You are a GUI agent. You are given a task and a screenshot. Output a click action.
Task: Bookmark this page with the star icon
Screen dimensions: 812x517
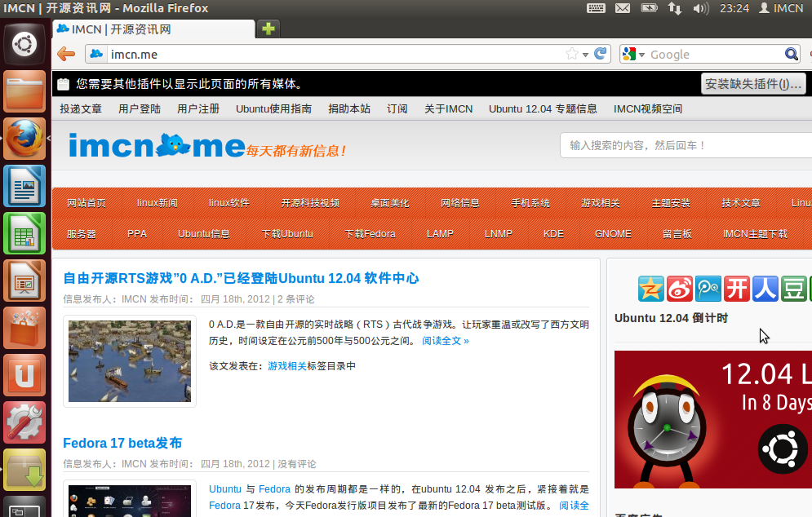(x=572, y=54)
